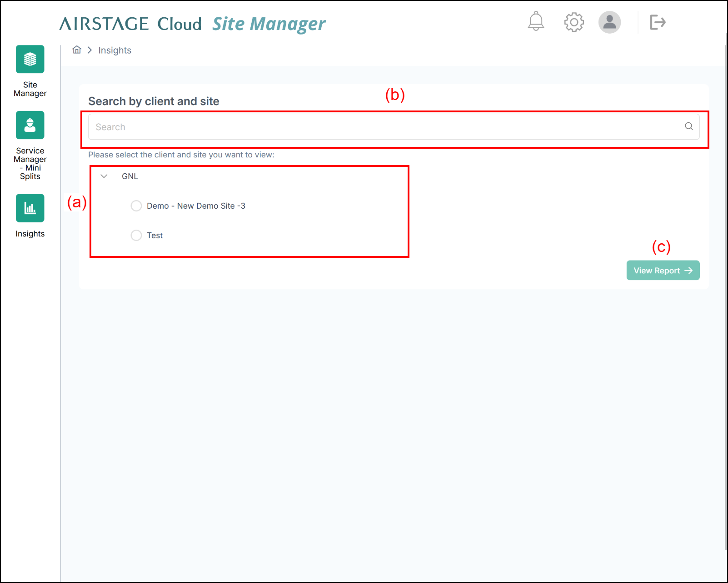Open notifications bell icon
Image resolution: width=728 pixels, height=583 pixels.
point(536,21)
